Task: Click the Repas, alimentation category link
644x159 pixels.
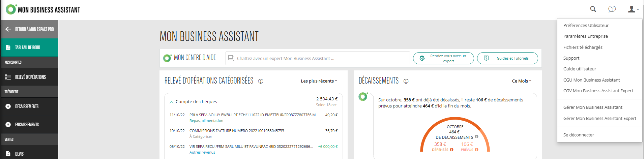Action: (x=206, y=121)
